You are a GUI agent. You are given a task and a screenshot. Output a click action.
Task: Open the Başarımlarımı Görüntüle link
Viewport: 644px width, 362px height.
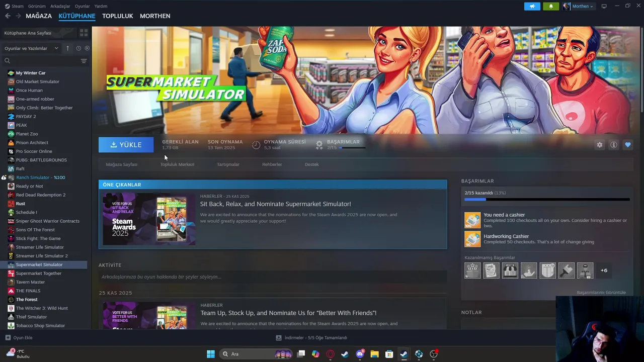(601, 293)
